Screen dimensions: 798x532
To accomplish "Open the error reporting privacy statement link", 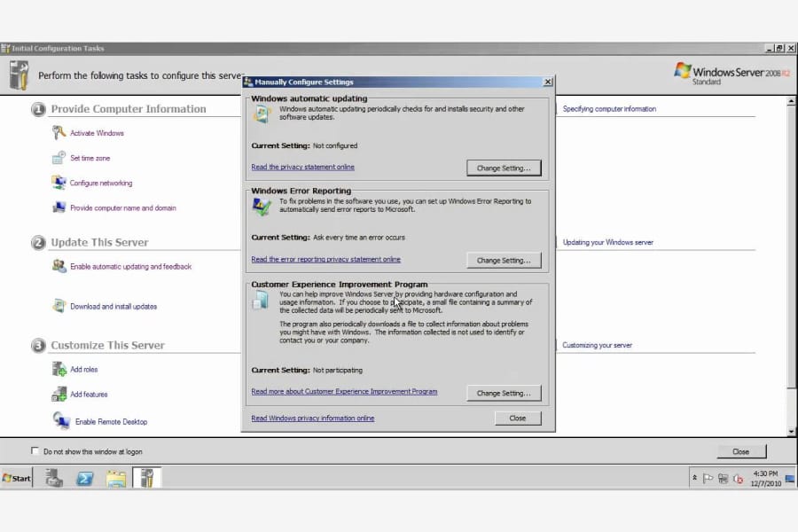I will pos(325,259).
